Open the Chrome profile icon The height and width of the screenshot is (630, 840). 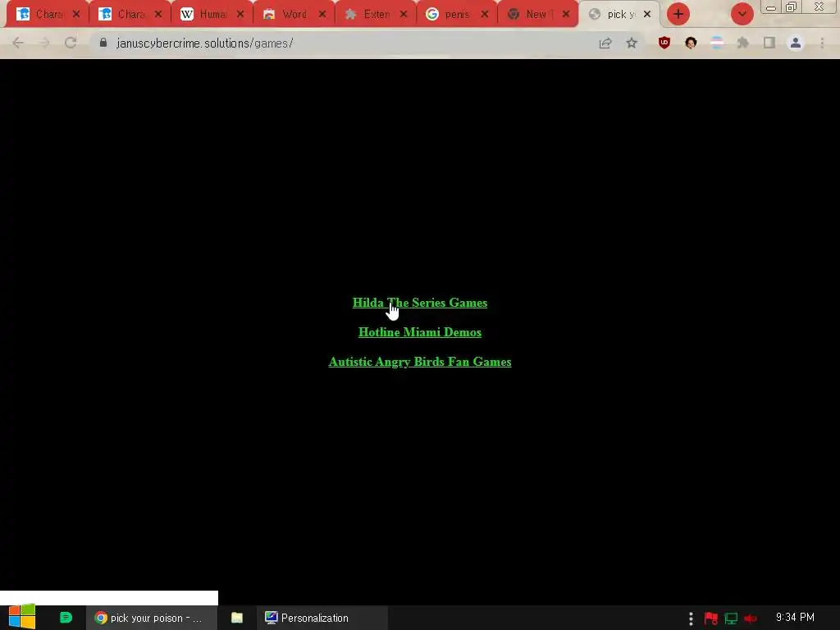coord(796,43)
